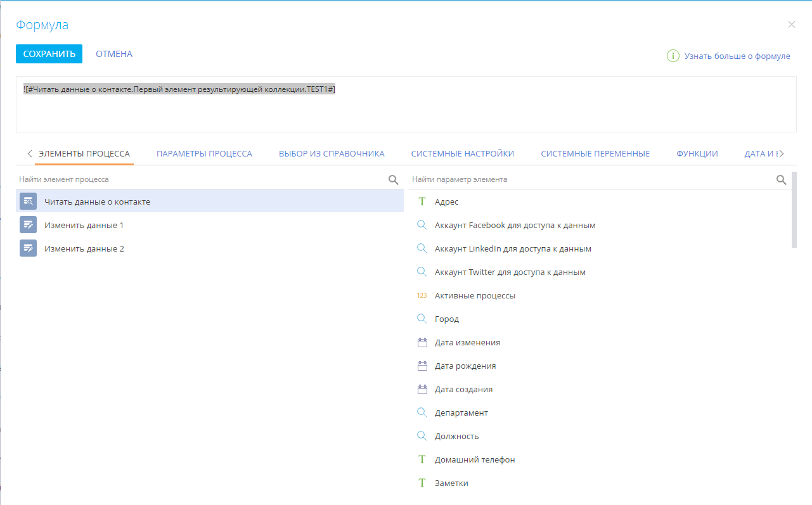
Task: Switch to the Выбор из справочника tab
Action: click(332, 153)
